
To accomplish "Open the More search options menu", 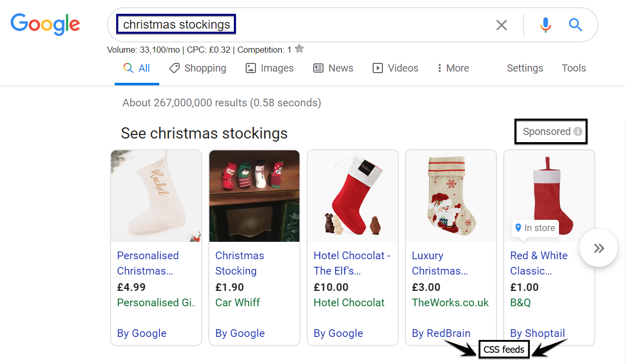I will click(x=452, y=69).
